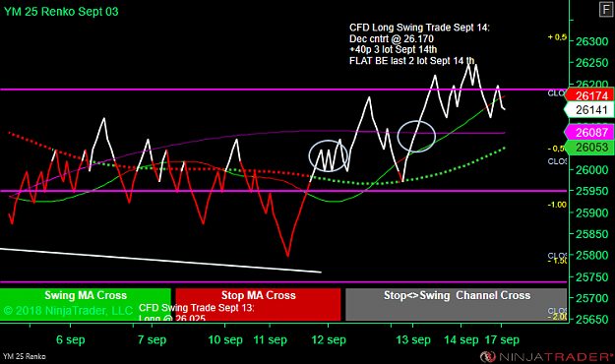Click the 'FLAT BE last 2 lot Sept 14 th' line
Screen dimensions: 615x364
pos(412,61)
